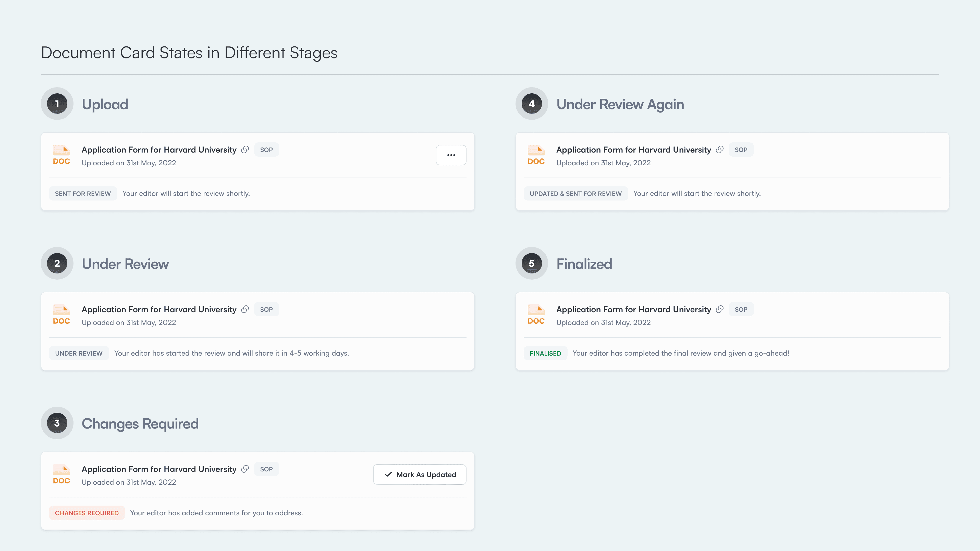Open three-dot more options menu

point(451,155)
